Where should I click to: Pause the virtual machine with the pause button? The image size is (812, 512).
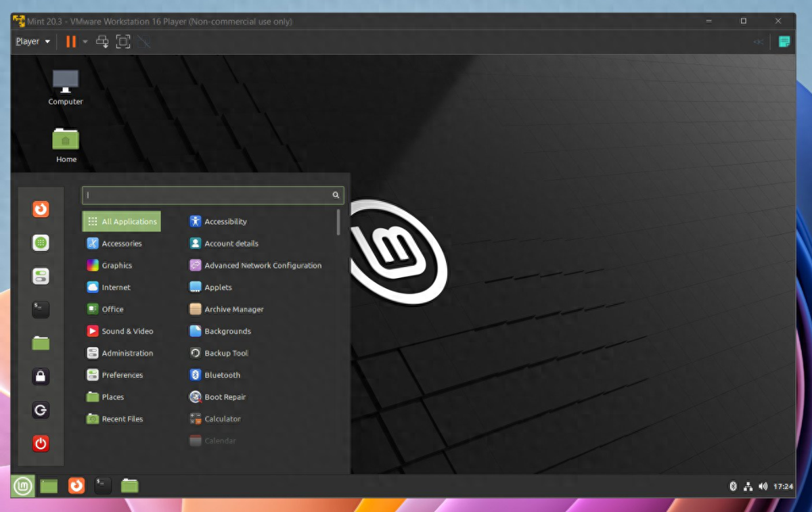[70, 42]
